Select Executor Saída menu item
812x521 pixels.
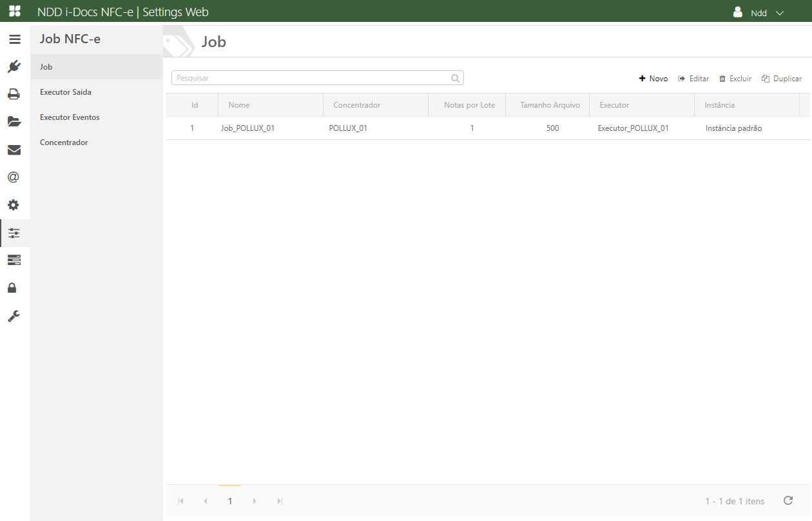(66, 92)
